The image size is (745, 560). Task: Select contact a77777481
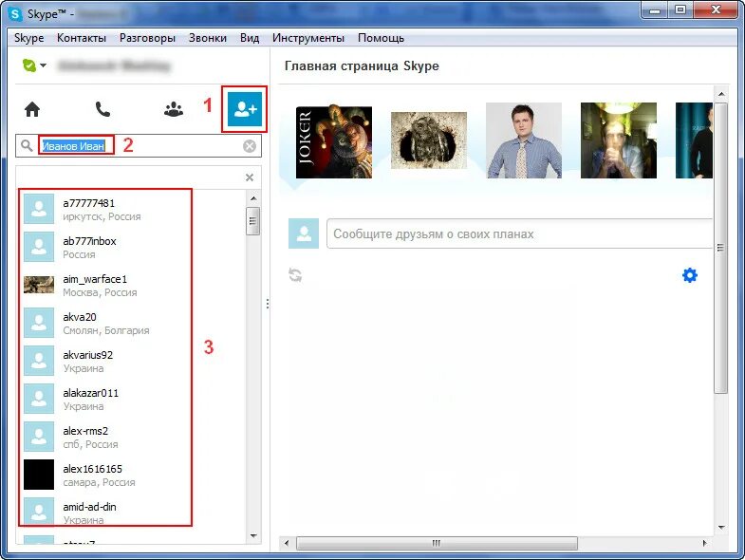(133, 209)
